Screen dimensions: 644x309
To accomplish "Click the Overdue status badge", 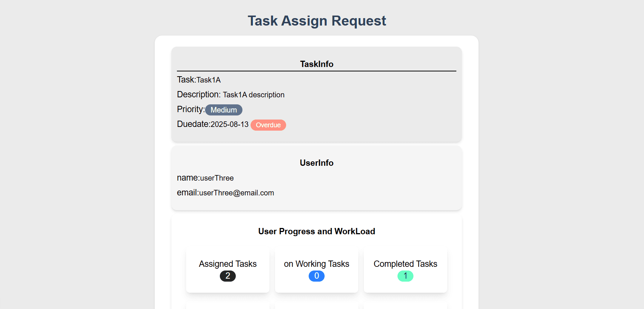I will coord(268,125).
